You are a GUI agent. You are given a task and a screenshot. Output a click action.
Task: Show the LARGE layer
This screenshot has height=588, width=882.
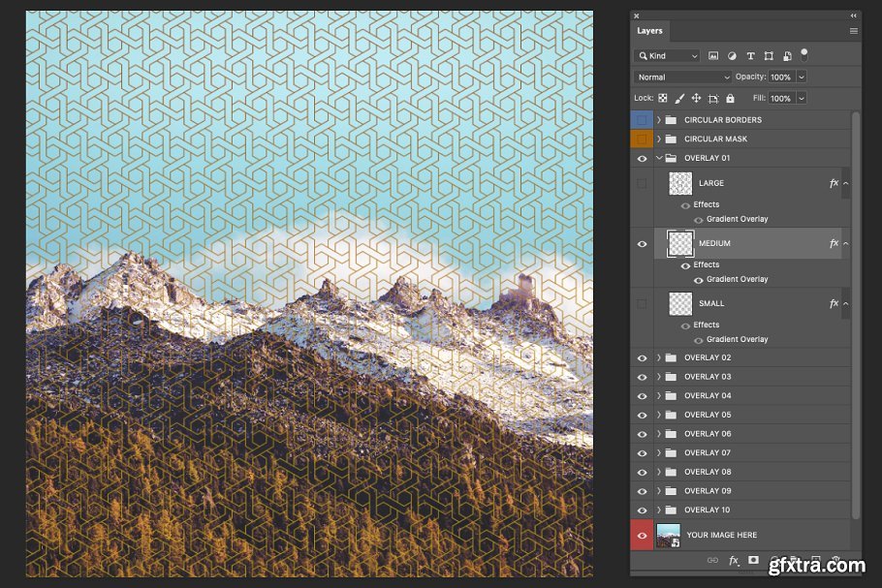tap(642, 183)
